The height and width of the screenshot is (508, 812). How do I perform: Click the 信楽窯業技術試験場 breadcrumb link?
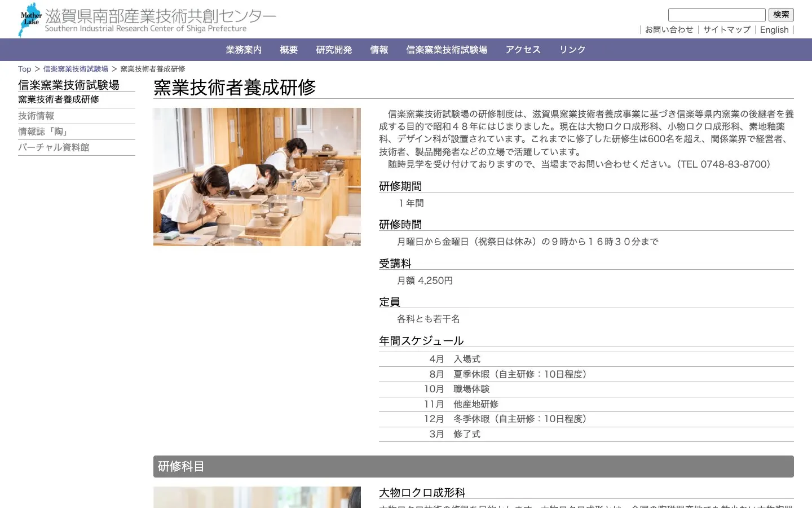(x=76, y=69)
